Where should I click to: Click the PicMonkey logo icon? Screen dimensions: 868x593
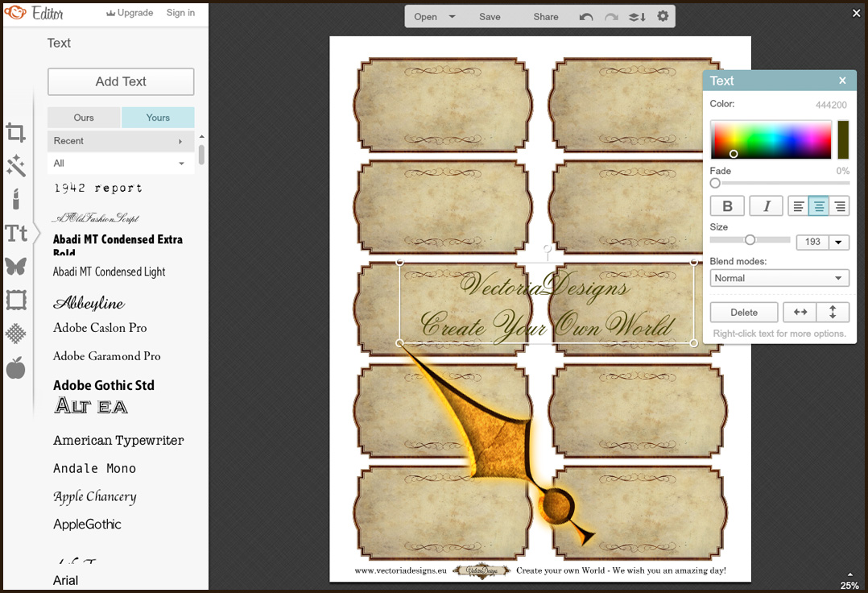(15, 11)
